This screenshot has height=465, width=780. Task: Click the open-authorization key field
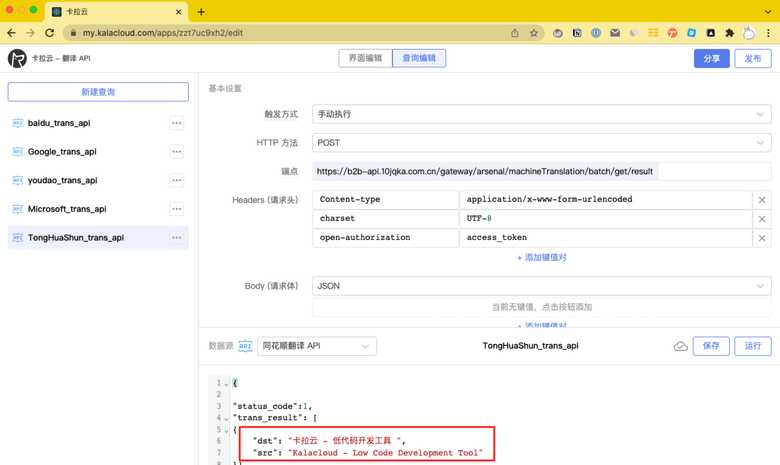(386, 238)
